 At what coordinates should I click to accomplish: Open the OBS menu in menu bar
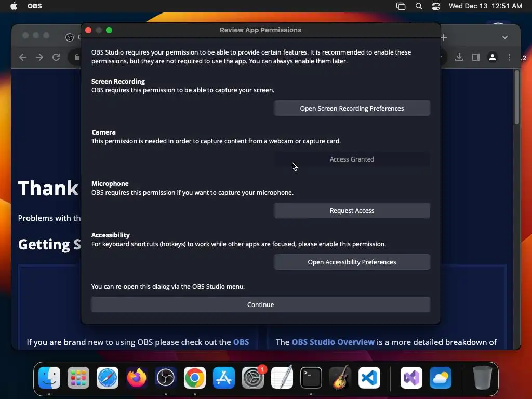[x=35, y=6]
